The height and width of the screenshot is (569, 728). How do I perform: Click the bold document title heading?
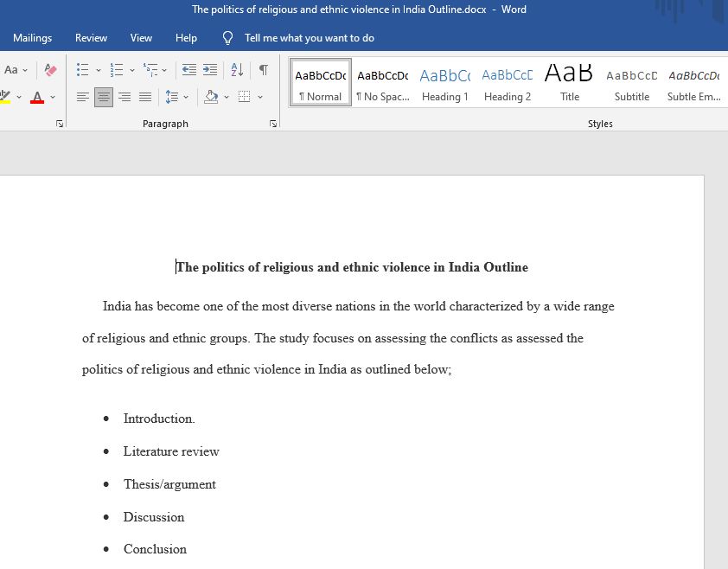coord(353,267)
